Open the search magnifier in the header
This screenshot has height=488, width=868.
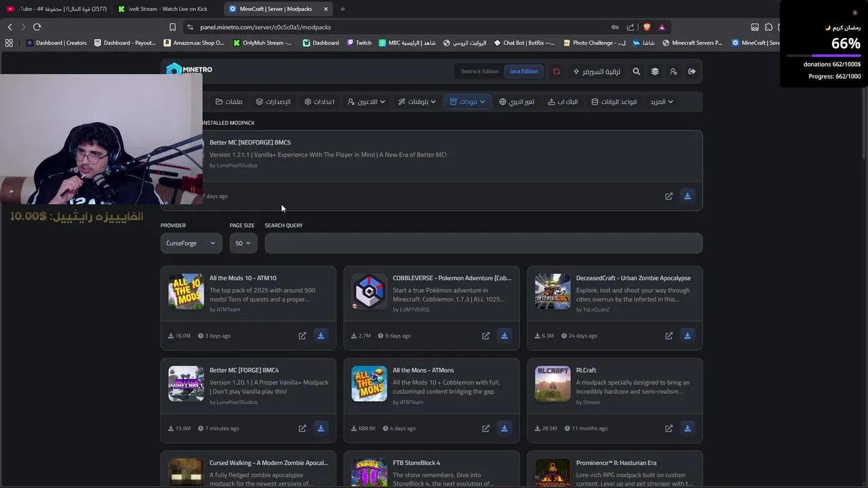[x=636, y=71]
